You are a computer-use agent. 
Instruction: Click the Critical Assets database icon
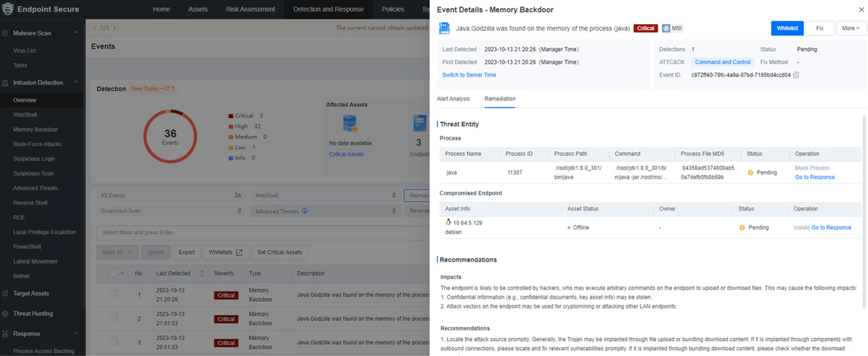(350, 123)
